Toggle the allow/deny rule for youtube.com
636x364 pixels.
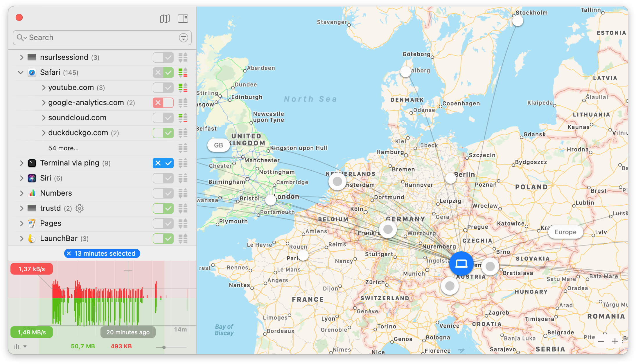[163, 88]
